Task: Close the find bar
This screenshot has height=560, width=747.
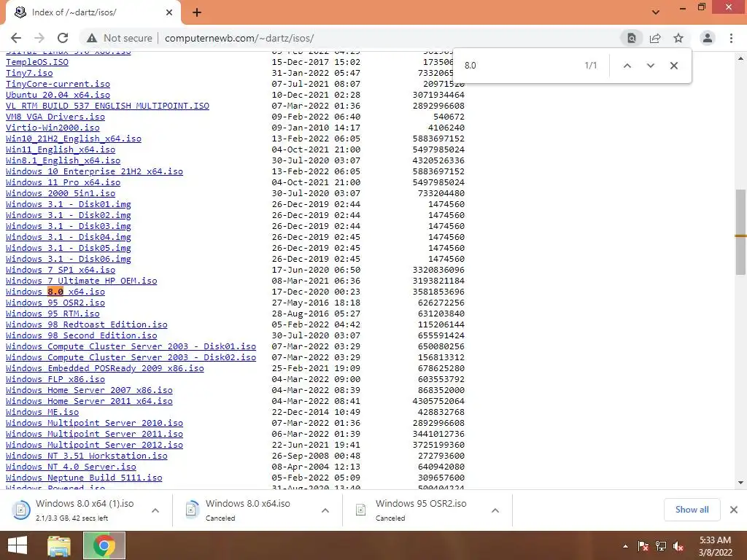Action: point(673,66)
